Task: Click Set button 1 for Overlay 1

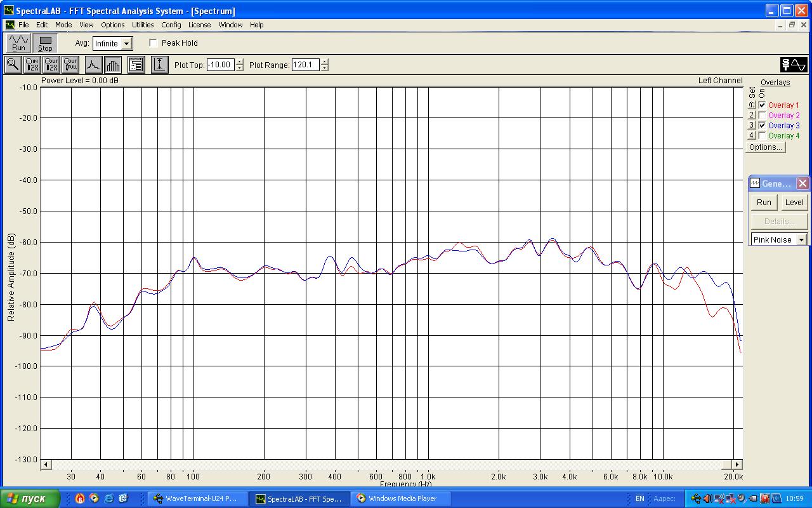Action: 752,105
